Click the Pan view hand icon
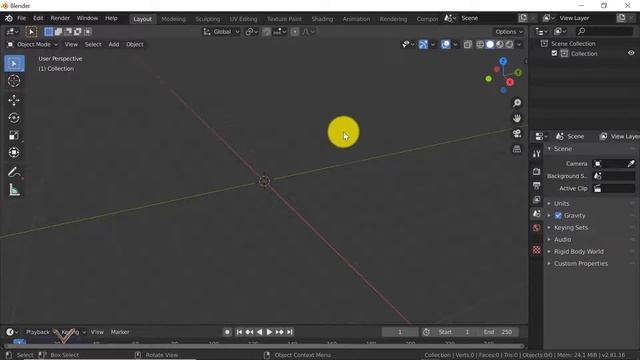 (517, 118)
